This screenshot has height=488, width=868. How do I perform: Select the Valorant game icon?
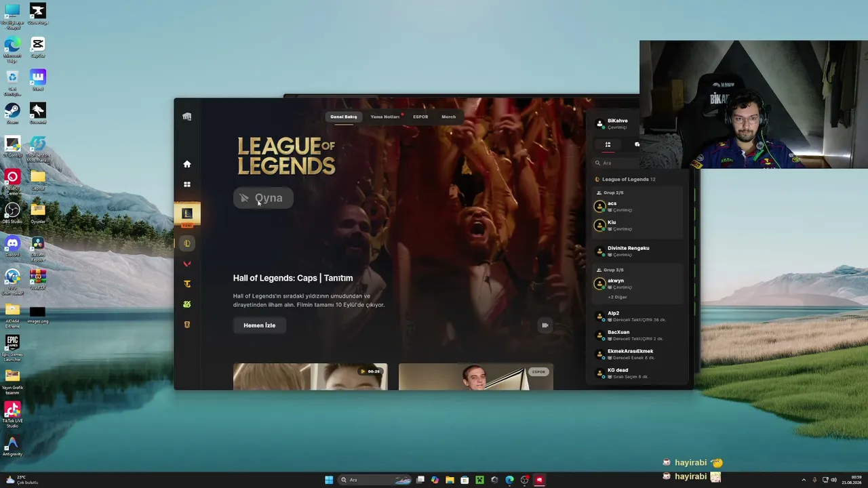pos(187,264)
